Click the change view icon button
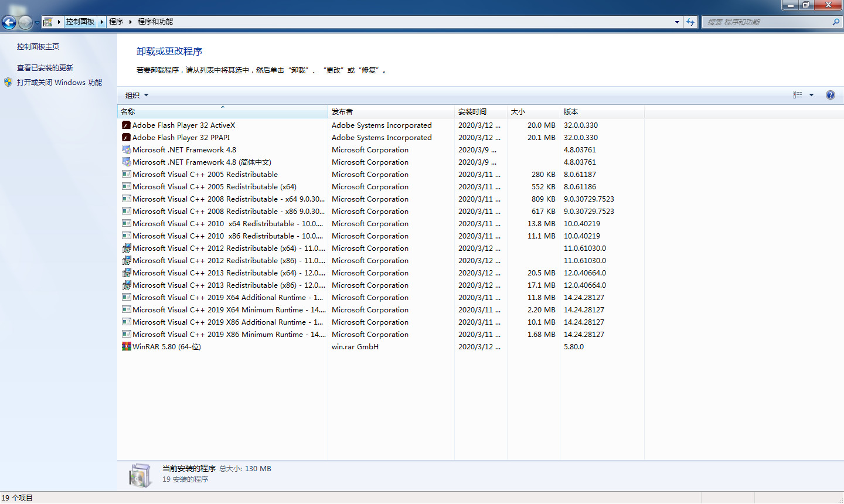Screen dimensions: 844x504 coord(798,95)
